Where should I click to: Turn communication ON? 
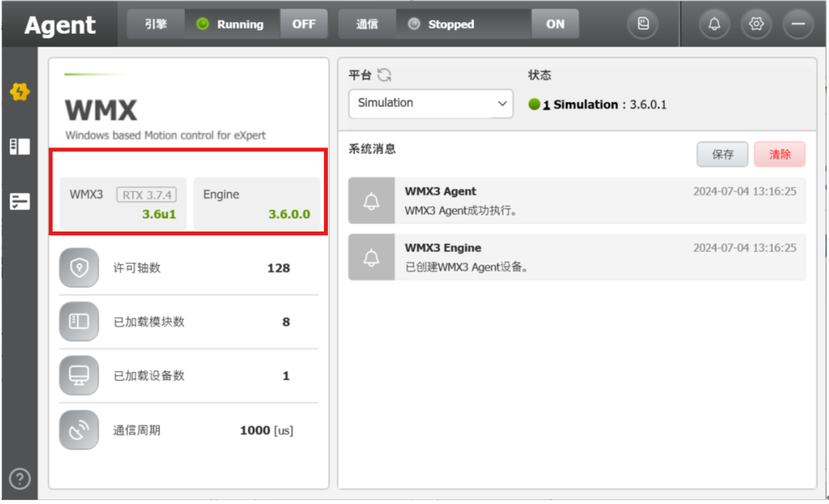[555, 24]
